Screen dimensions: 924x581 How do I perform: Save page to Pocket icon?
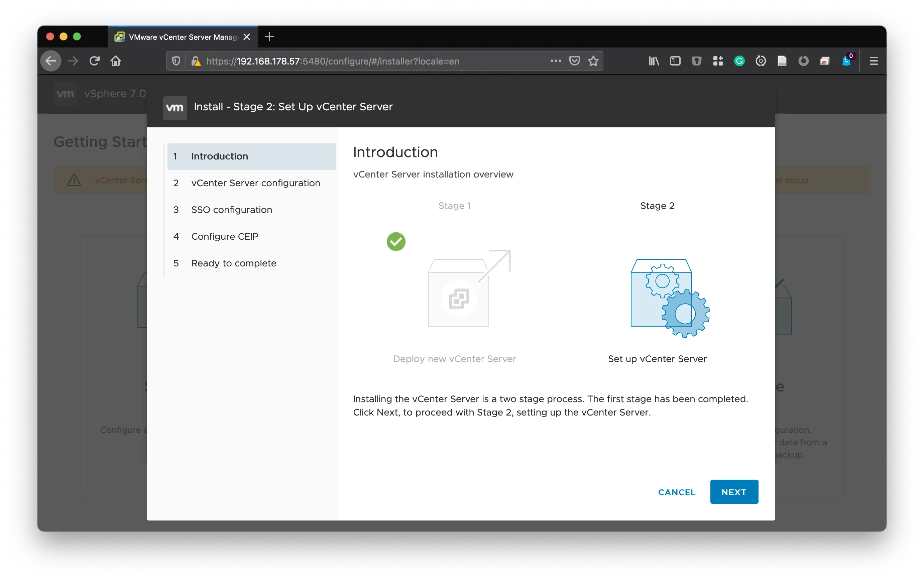(x=574, y=61)
